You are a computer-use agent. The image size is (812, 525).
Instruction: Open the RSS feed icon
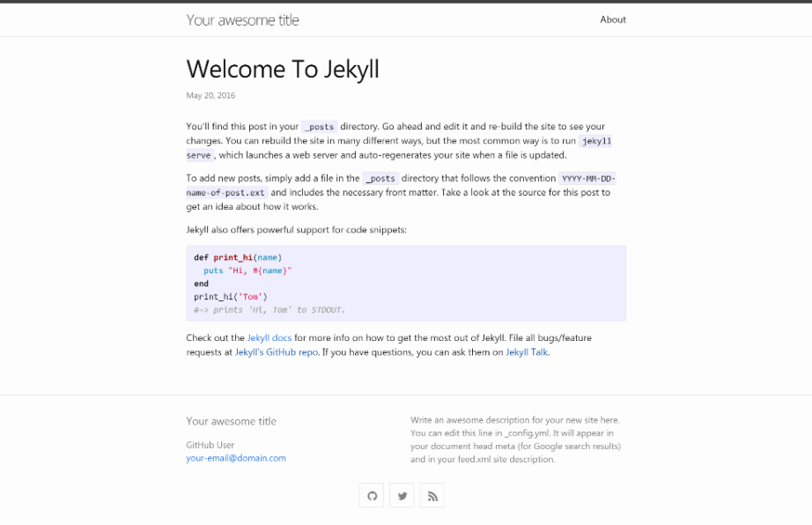(432, 496)
